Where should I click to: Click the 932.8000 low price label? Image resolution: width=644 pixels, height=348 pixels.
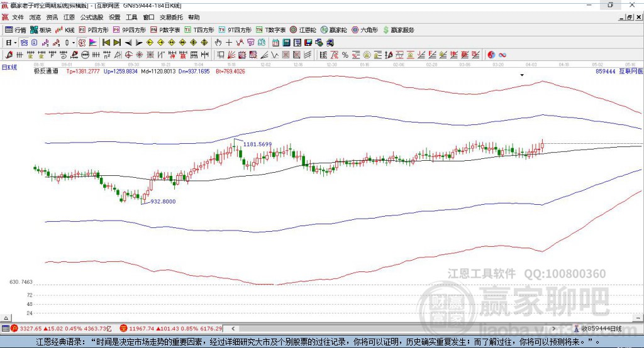click(x=163, y=202)
